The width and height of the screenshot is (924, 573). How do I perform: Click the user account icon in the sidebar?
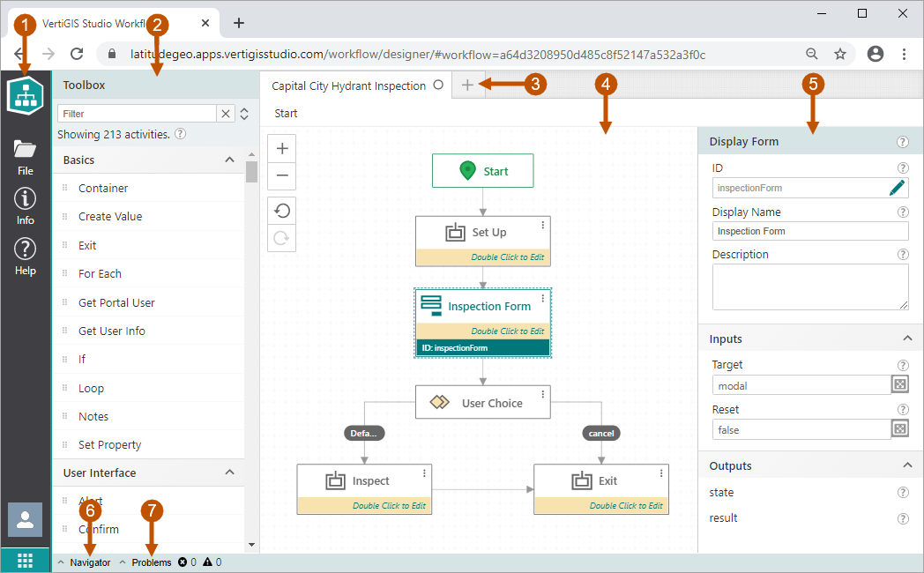click(25, 519)
